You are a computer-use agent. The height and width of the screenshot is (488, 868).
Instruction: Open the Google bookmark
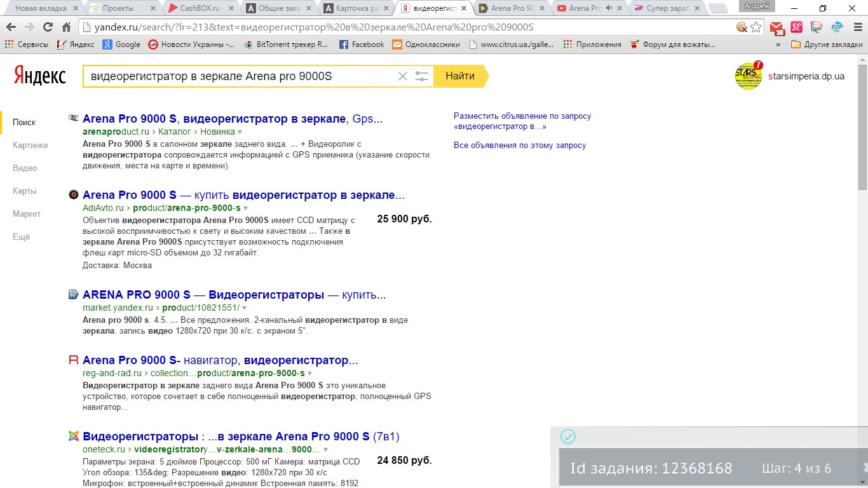[121, 44]
